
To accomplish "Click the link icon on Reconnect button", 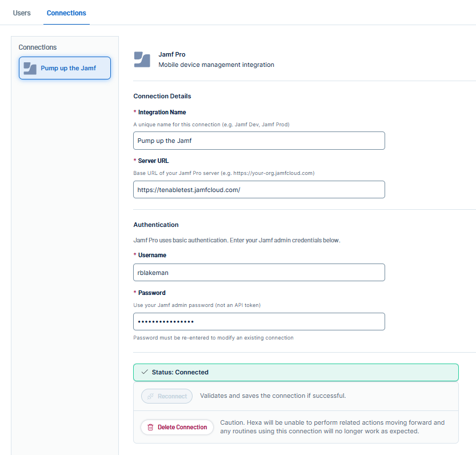I will (150, 396).
